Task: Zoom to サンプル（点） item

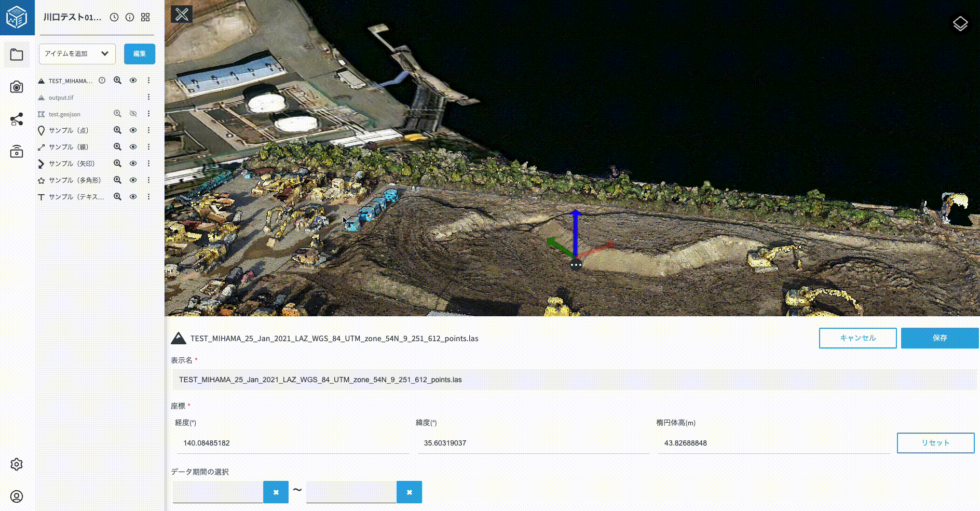Action: pos(117,130)
